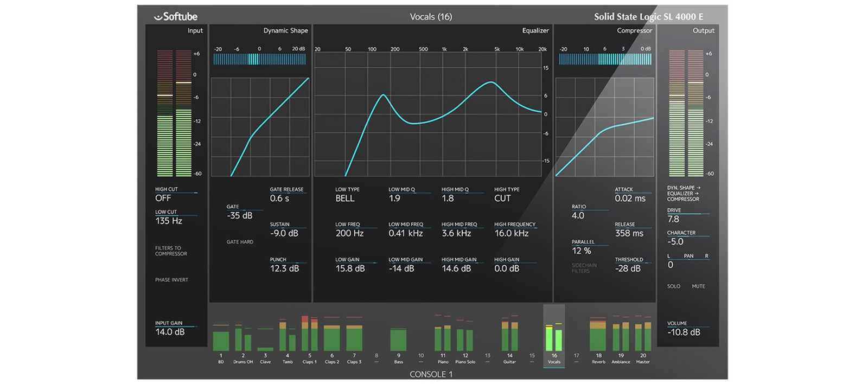Image resolution: width=868 pixels, height=384 pixels.
Task: Select channel 1 BD meter
Action: 221,338
